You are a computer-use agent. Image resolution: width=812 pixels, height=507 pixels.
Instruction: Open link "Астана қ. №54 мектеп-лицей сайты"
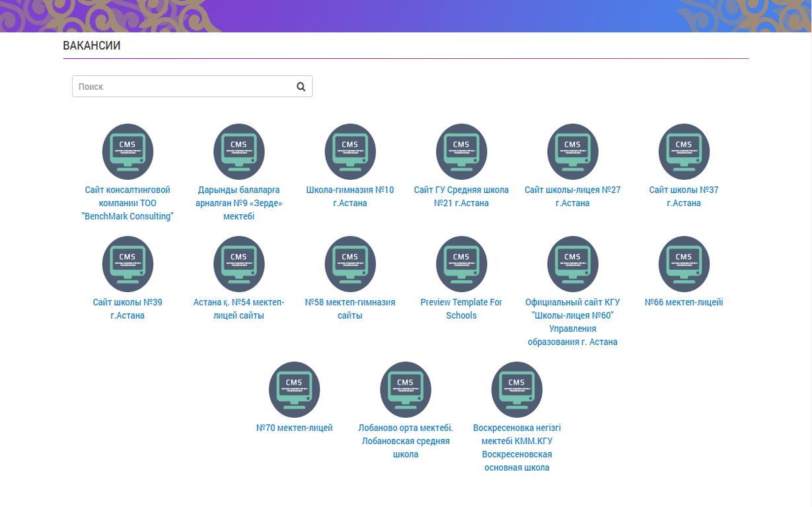pyautogui.click(x=239, y=309)
